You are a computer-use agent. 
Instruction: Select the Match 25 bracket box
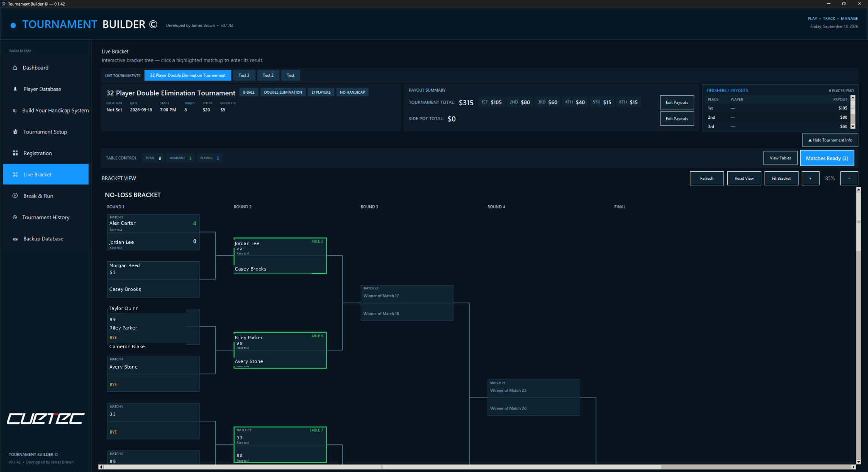click(x=407, y=303)
